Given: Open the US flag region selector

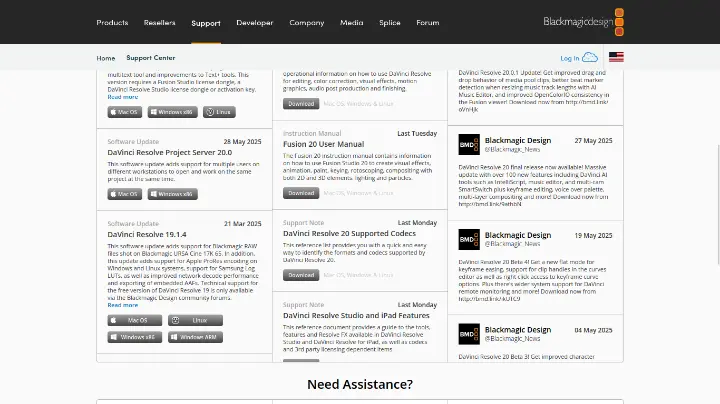Looking at the screenshot, I should click(616, 57).
